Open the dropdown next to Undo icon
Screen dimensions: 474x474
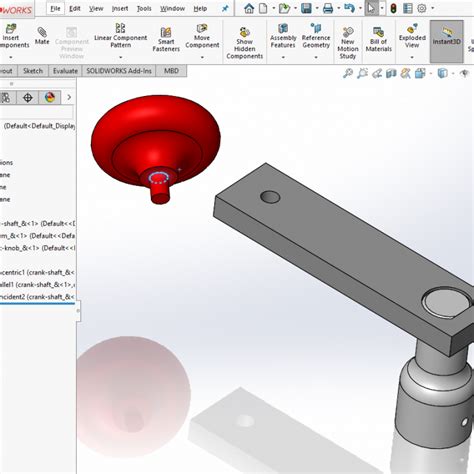[360, 8]
